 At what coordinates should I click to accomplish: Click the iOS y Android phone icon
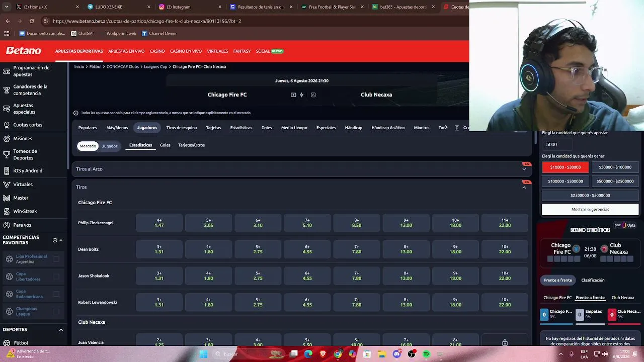[x=7, y=170]
